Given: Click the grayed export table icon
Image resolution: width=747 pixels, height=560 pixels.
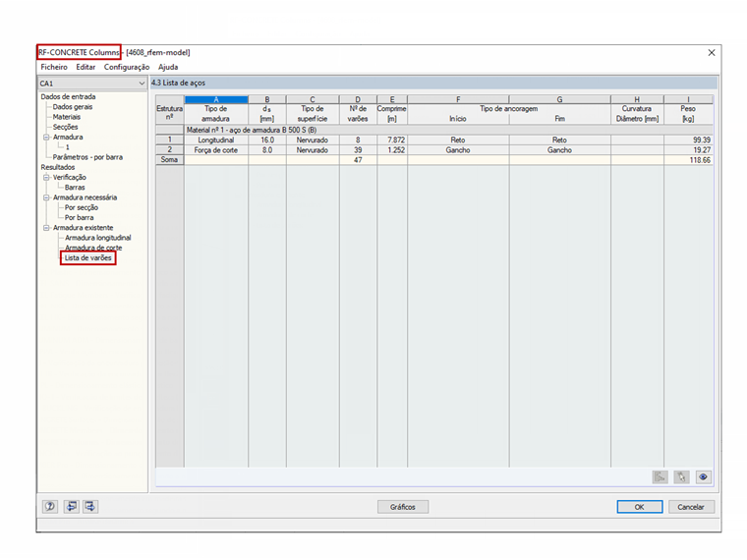Looking at the screenshot, I should pyautogui.click(x=660, y=476).
